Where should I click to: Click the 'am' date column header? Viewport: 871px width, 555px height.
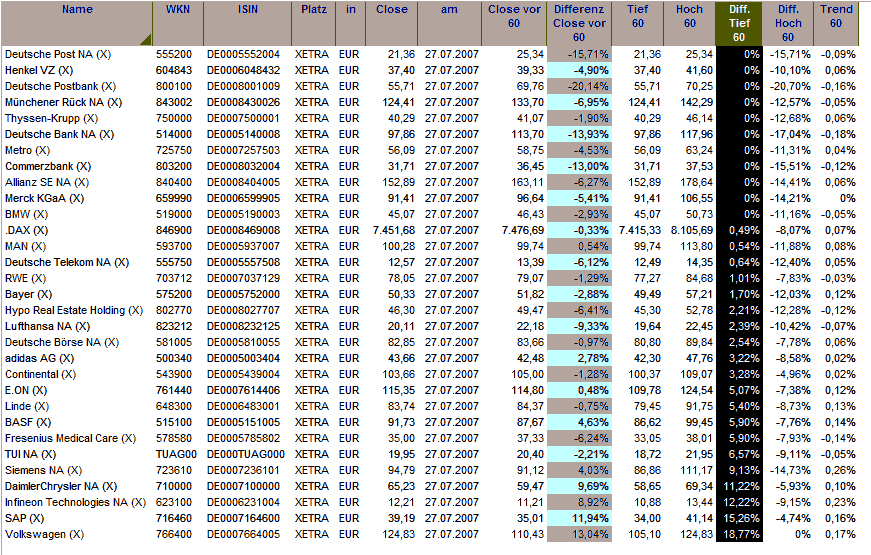click(x=449, y=23)
